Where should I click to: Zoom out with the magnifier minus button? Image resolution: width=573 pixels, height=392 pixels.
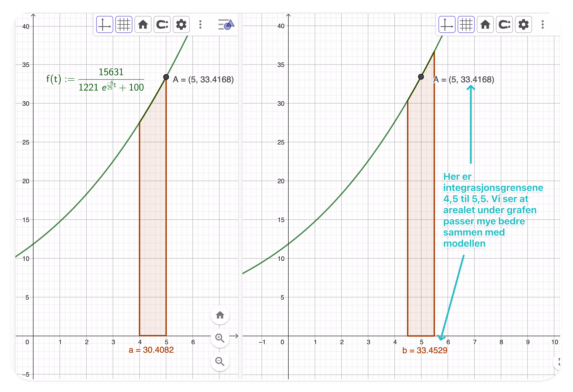(220, 362)
